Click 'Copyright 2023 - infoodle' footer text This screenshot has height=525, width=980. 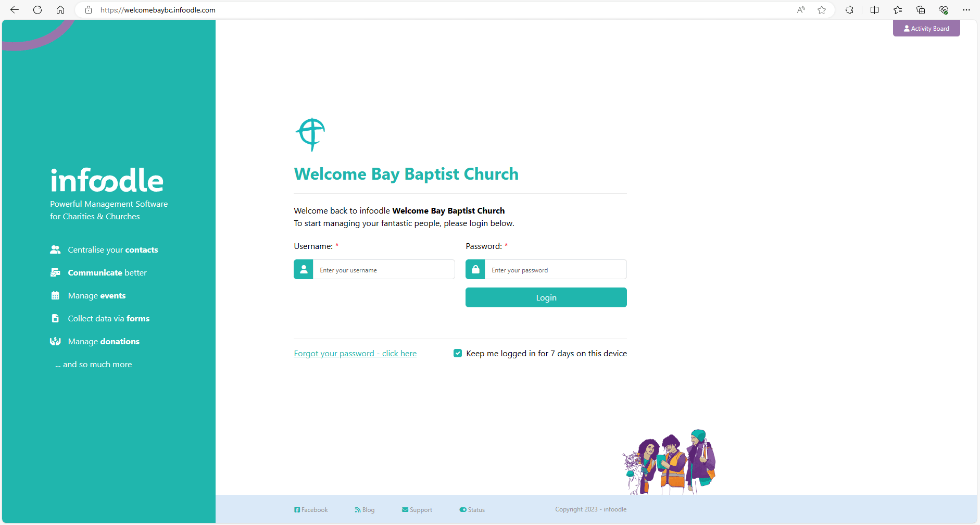click(591, 509)
